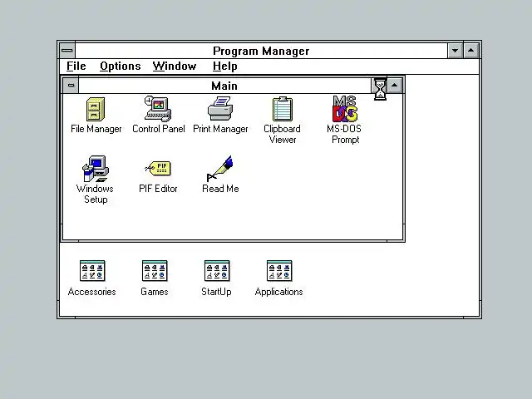Select the Windows Setup icon

[x=96, y=169]
